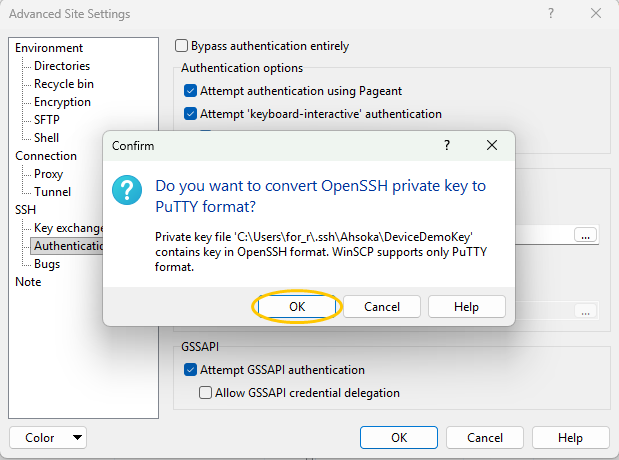Select Encryption in the settings tree

click(x=62, y=102)
